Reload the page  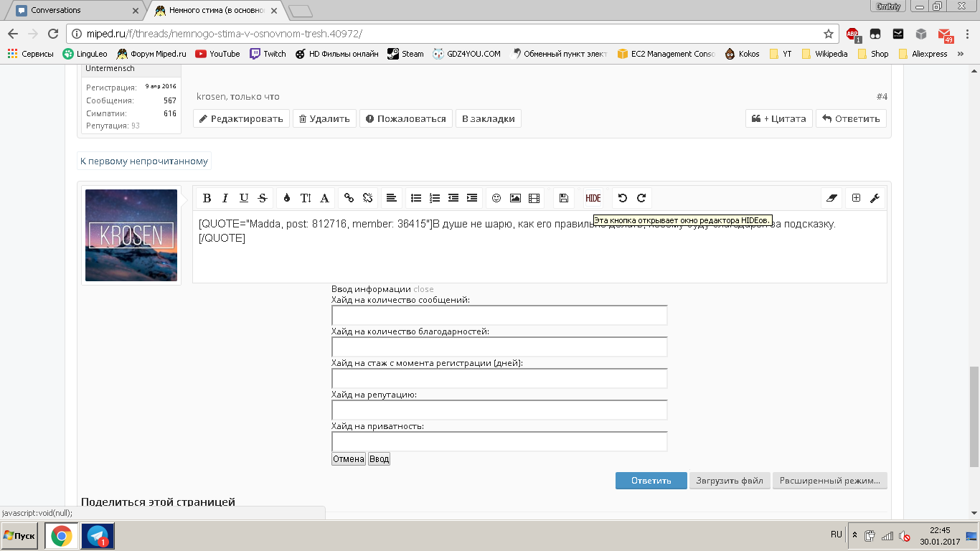(52, 34)
